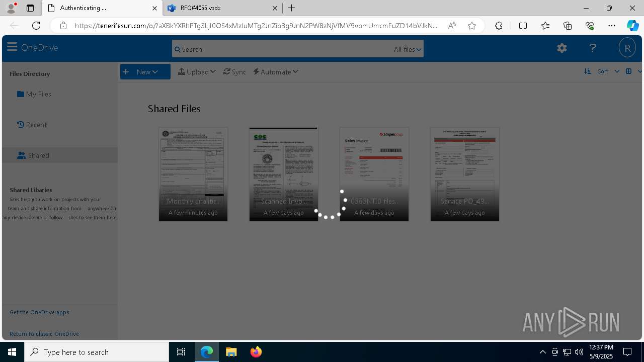Open the OneDrive hamburger menu
Screen dimensions: 644x362
coord(12,47)
